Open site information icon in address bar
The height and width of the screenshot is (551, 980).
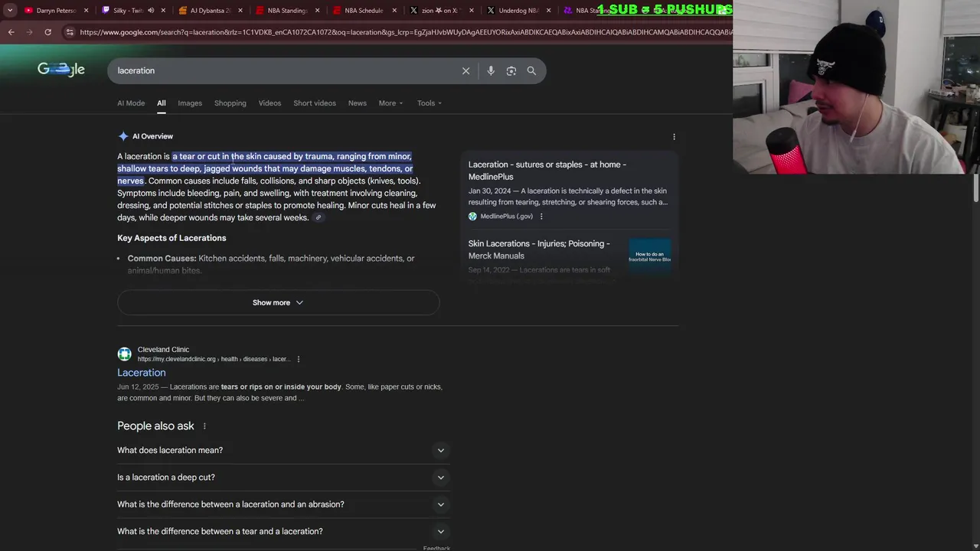[x=70, y=32]
